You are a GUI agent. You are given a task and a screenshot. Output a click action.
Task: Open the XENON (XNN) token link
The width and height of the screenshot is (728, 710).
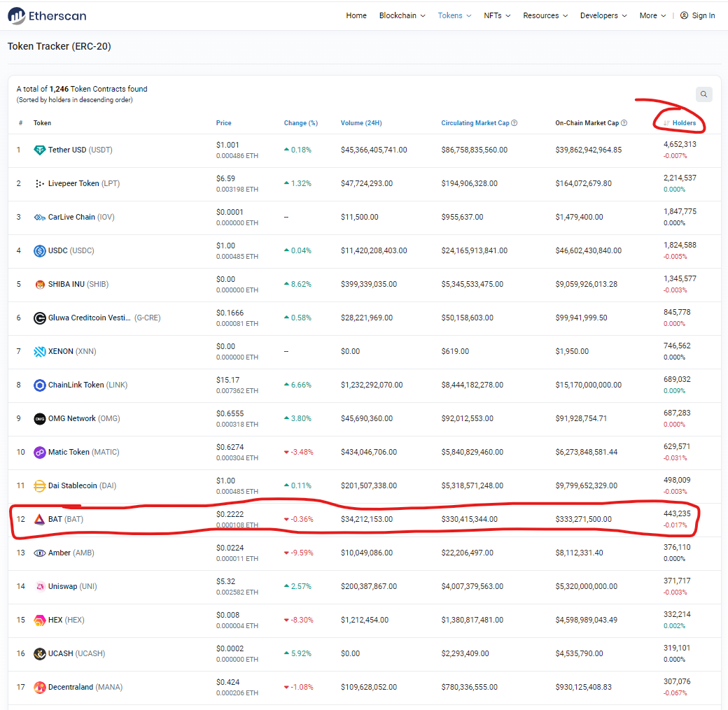point(72,351)
